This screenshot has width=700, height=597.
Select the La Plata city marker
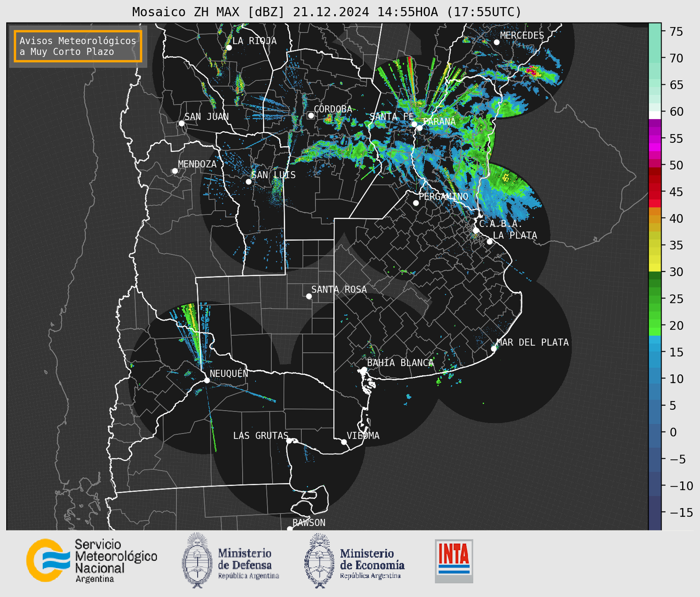[x=490, y=242]
